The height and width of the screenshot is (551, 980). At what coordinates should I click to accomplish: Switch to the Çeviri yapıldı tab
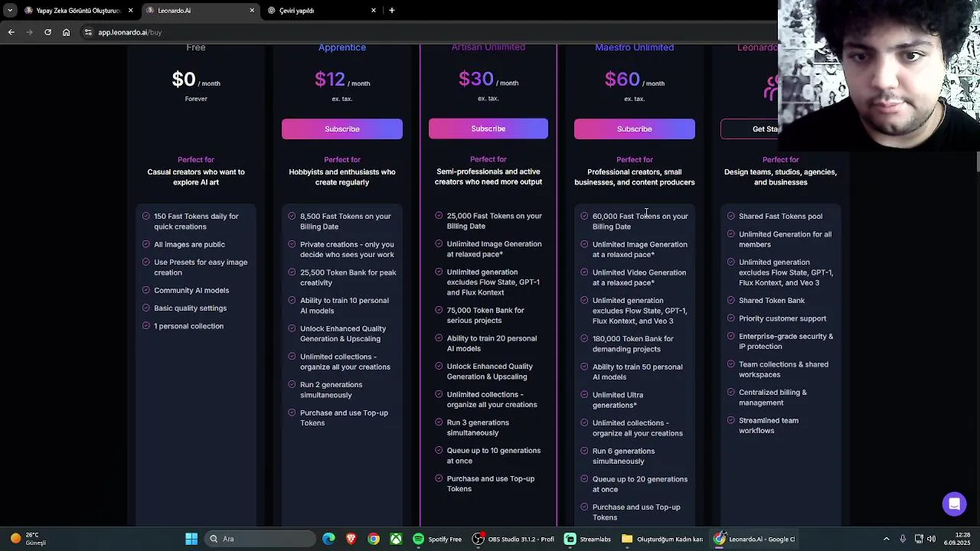tap(322, 11)
